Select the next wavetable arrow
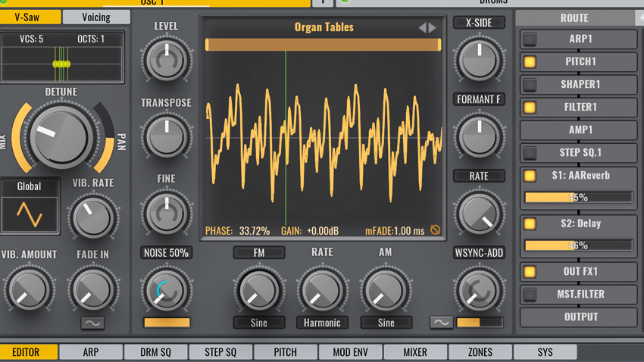This screenshot has height=362, width=644. point(432,28)
